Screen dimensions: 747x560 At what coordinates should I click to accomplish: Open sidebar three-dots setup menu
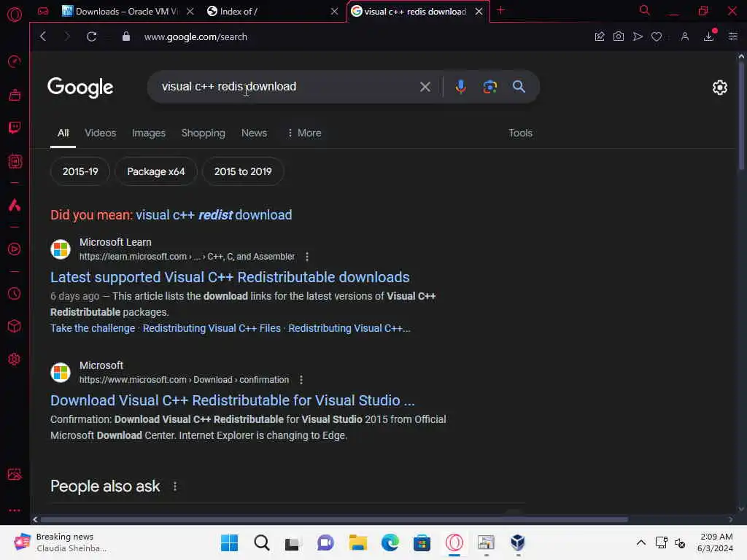[x=15, y=510]
